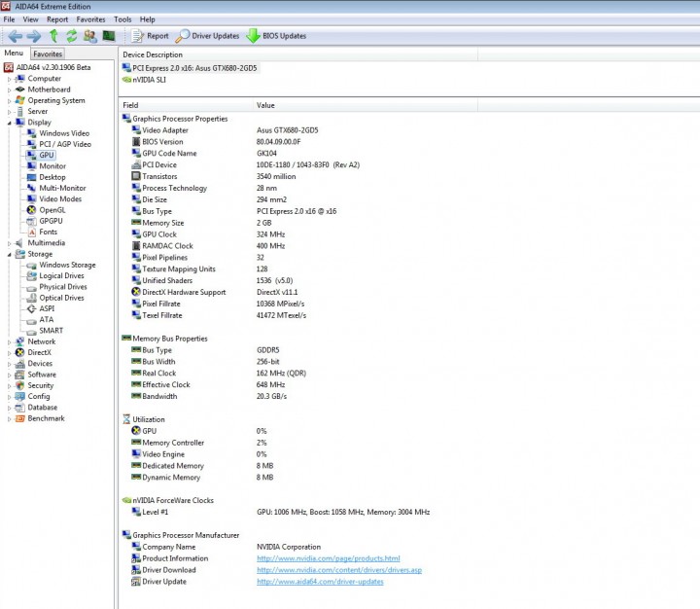This screenshot has width=700, height=609.
Task: Click the Fonts icon in tree
Action: [x=31, y=232]
